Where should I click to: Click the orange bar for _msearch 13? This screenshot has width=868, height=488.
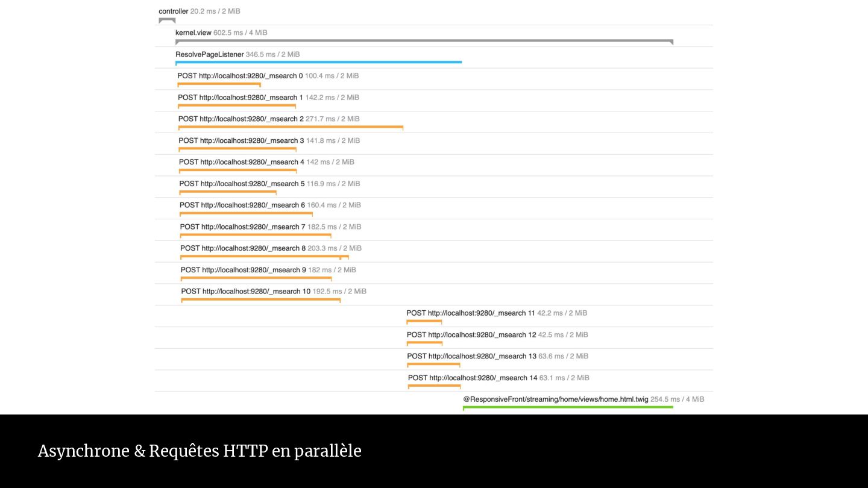click(x=433, y=364)
